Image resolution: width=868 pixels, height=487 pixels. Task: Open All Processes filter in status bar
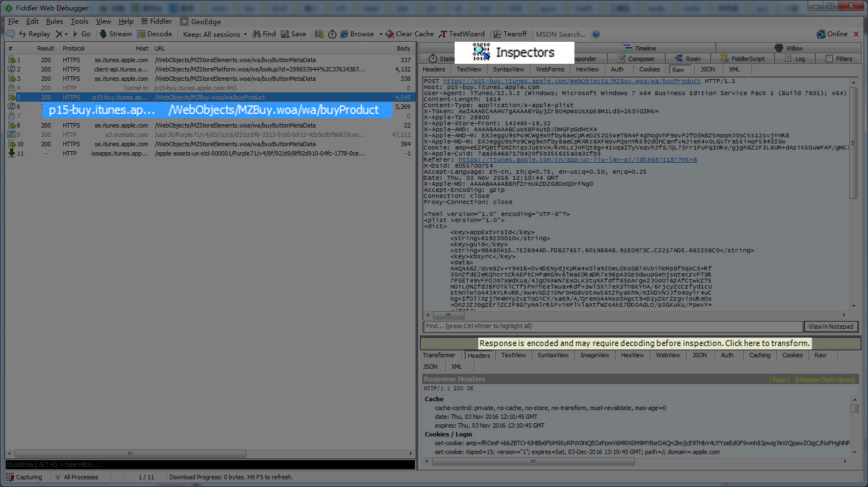pyautogui.click(x=76, y=477)
